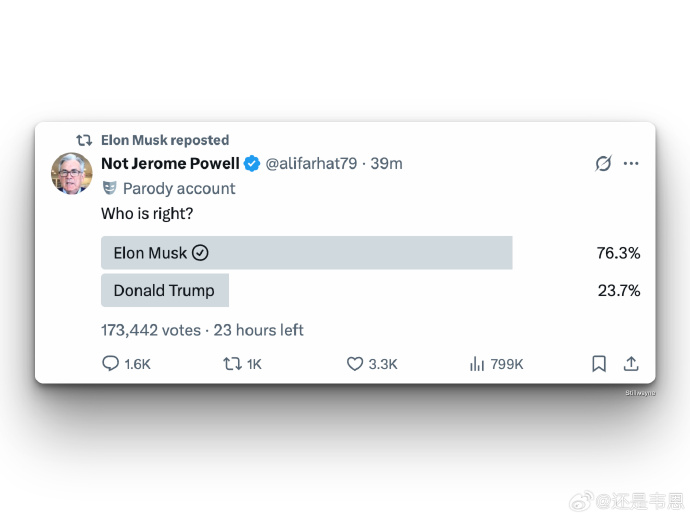Open the Not Jerome Powell profile name
Image resolution: width=690 pixels, height=518 pixels.
pos(170,163)
